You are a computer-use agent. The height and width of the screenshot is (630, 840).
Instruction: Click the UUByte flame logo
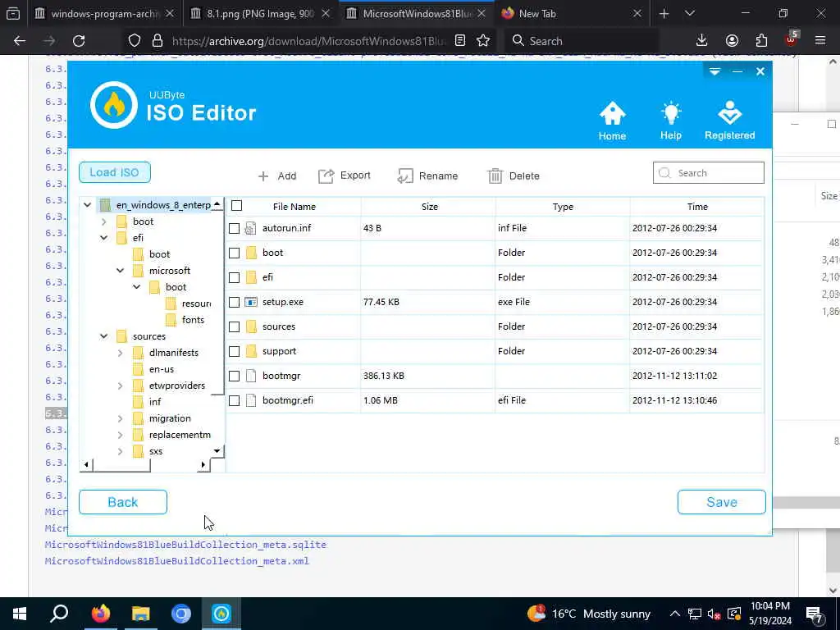pyautogui.click(x=113, y=105)
